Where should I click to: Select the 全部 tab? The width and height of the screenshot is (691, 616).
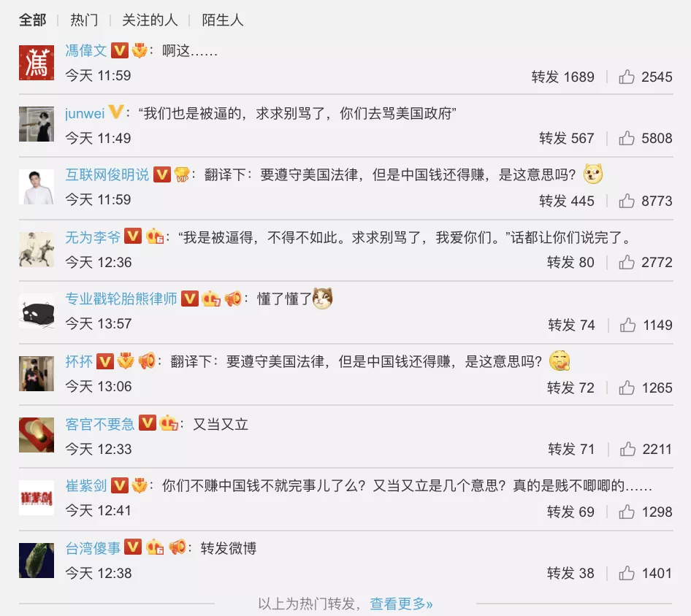33,20
